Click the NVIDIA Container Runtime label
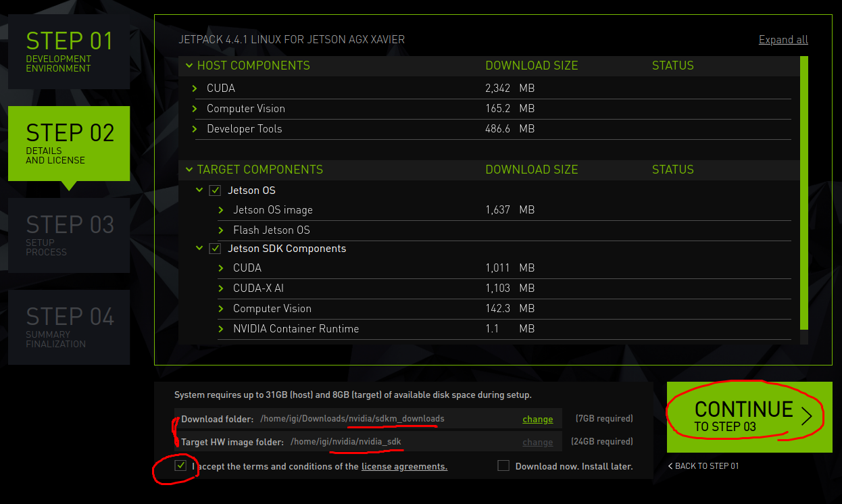 pos(296,329)
